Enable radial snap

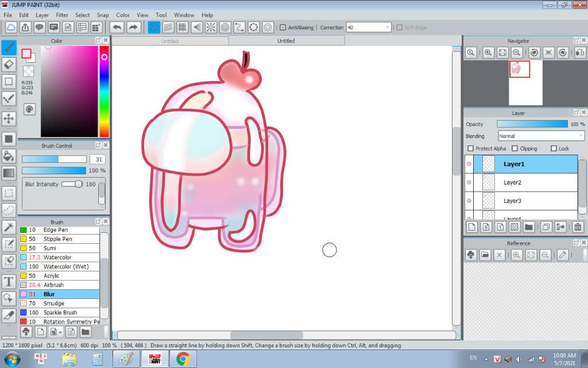click(x=211, y=28)
